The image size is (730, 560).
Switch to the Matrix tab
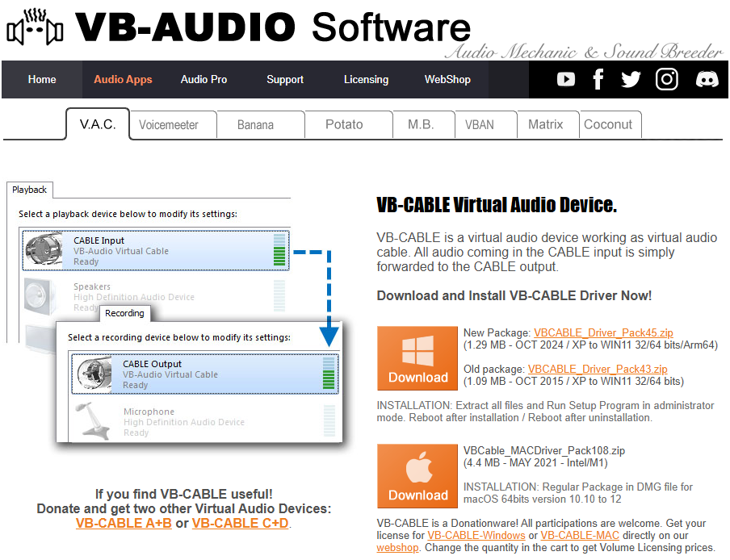pyautogui.click(x=548, y=124)
